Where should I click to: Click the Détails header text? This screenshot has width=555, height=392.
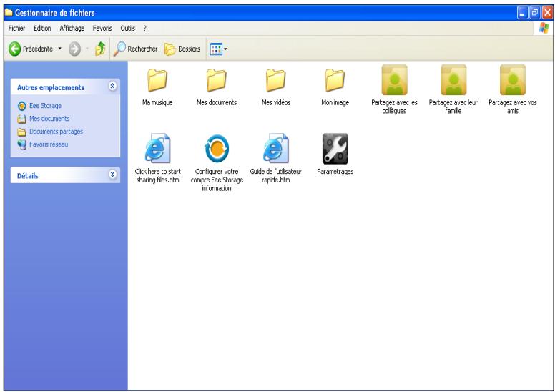(x=28, y=176)
